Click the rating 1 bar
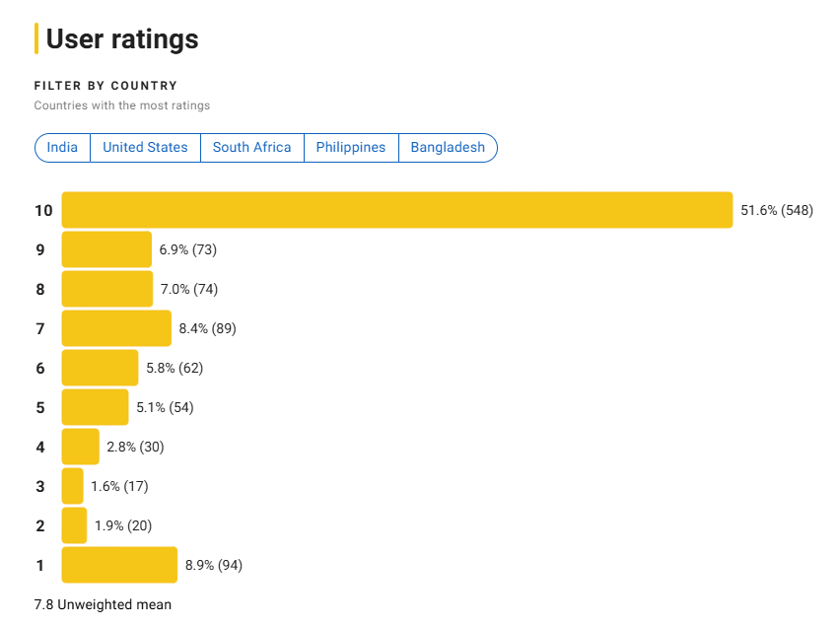 click(x=119, y=565)
